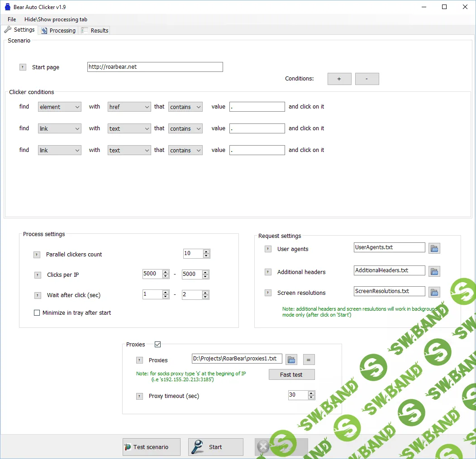This screenshot has height=459, width=476.
Task: Click the Fast test button
Action: (291, 375)
